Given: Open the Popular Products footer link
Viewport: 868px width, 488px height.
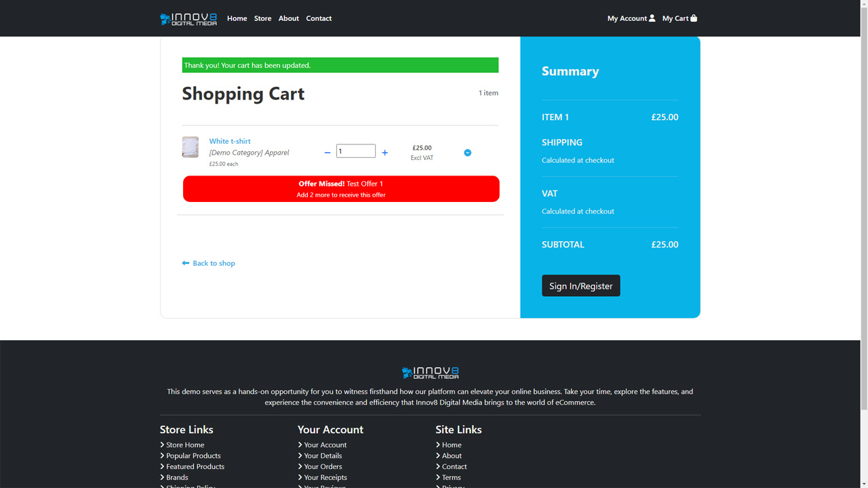Looking at the screenshot, I should coord(193,455).
